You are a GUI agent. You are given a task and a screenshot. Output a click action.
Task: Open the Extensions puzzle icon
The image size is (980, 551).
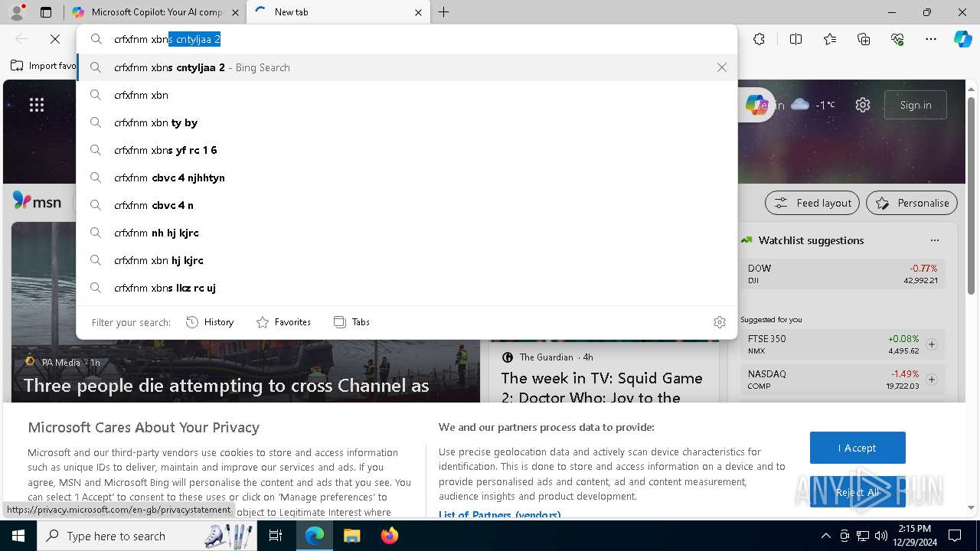759,39
